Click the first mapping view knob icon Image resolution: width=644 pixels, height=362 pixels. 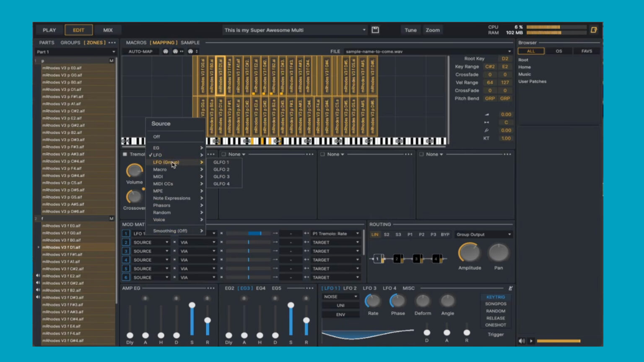pyautogui.click(x=166, y=51)
